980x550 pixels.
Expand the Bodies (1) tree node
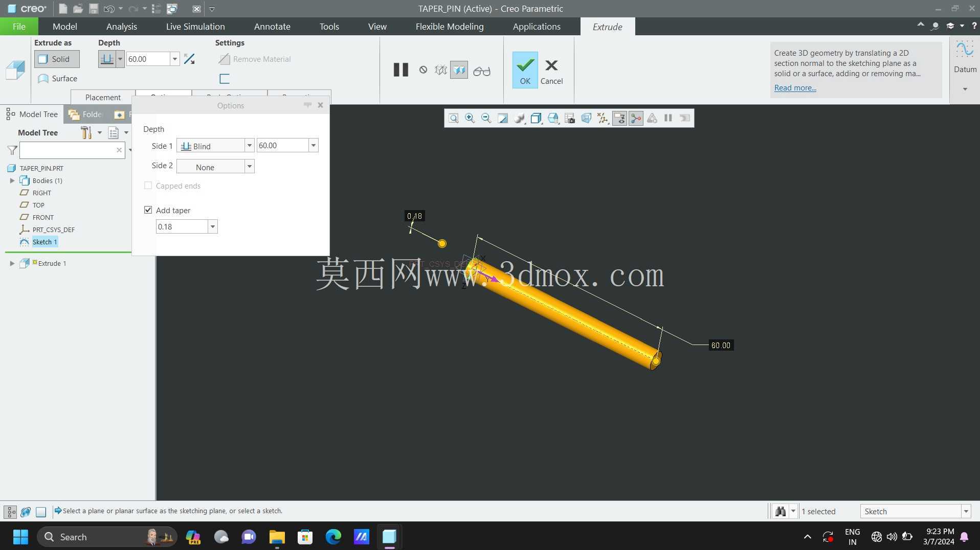tap(12, 180)
